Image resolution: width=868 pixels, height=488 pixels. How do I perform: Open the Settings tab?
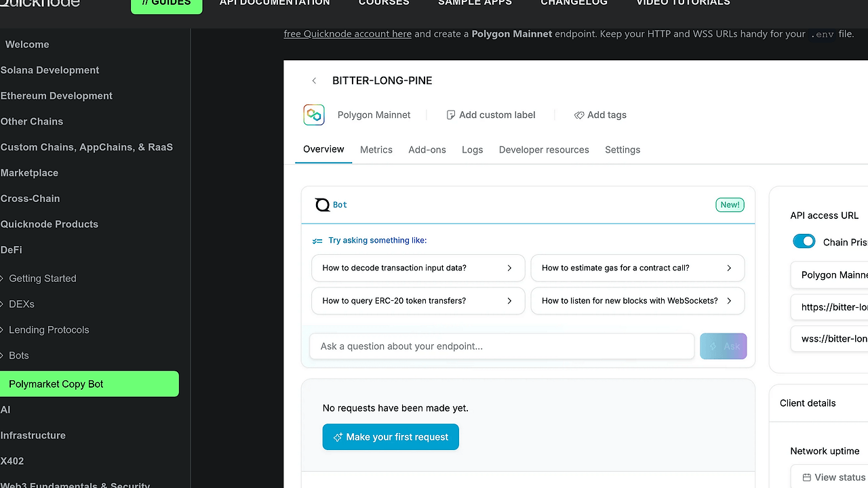click(x=623, y=150)
